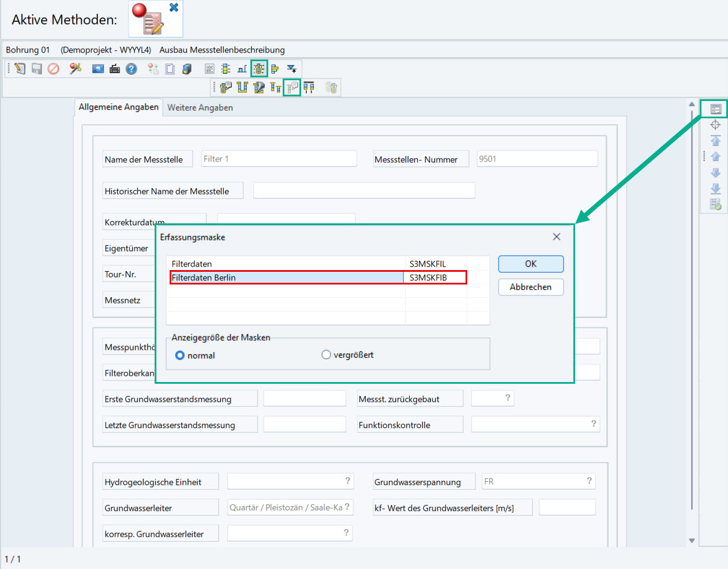Click the Name der Messstelle input field
Image resolution: width=728 pixels, height=569 pixels.
[x=279, y=159]
